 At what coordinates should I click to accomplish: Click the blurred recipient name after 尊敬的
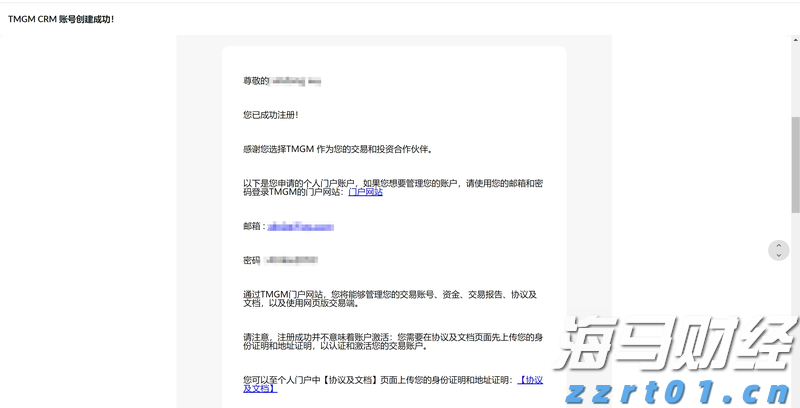click(295, 81)
